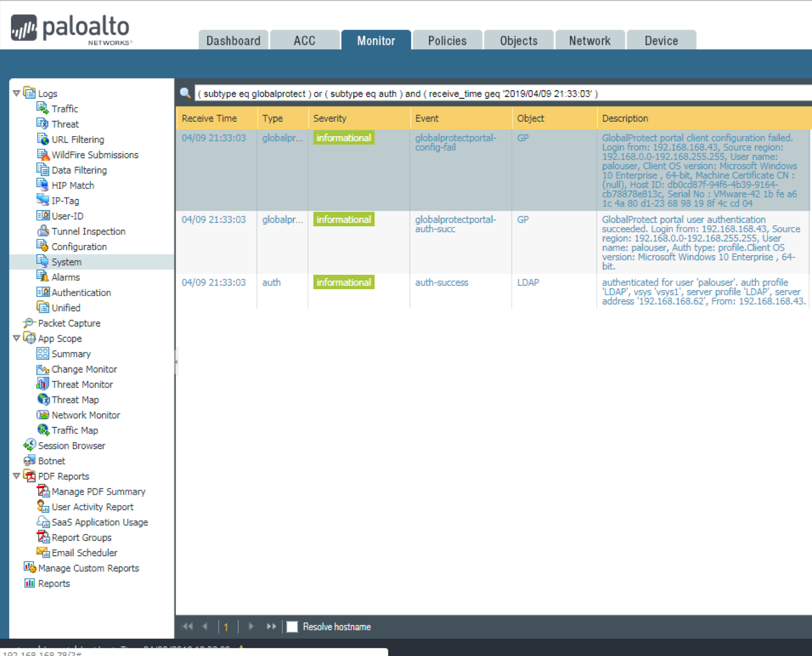Go to the first log page
The image size is (812, 656).
coord(187,626)
